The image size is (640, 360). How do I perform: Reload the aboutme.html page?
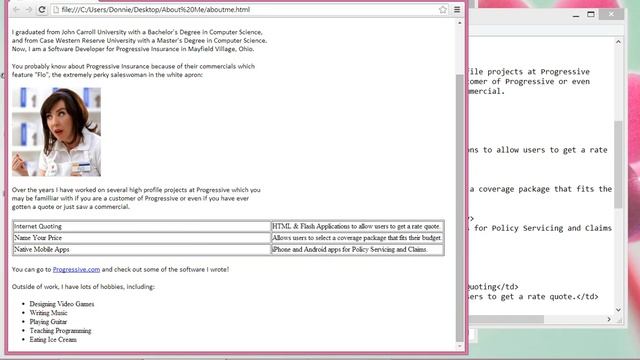tap(42, 9)
